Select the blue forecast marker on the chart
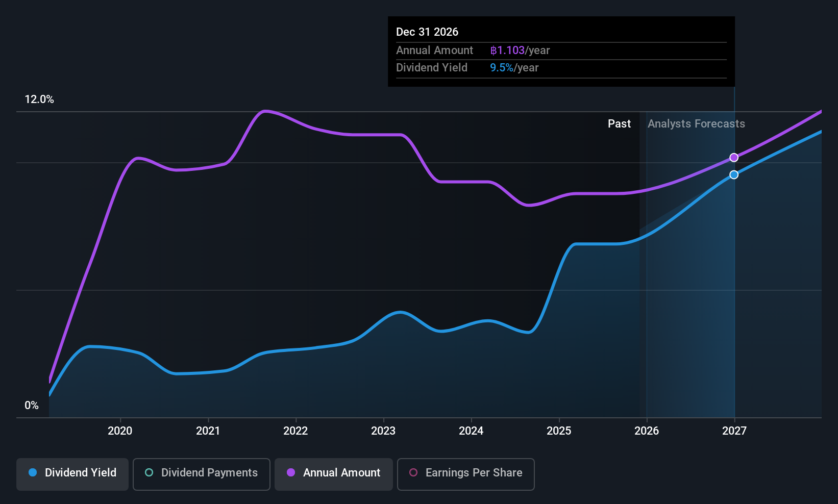Viewport: 838px width, 504px height. coord(733,174)
